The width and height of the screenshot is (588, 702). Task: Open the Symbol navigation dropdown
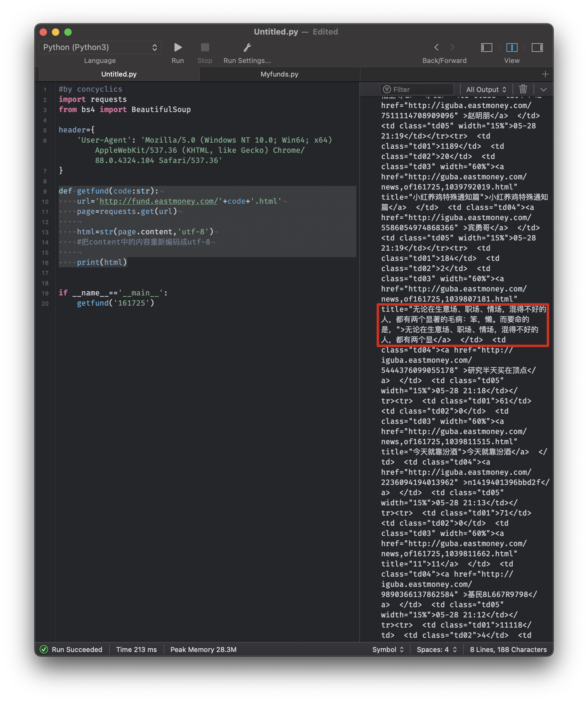click(x=388, y=649)
